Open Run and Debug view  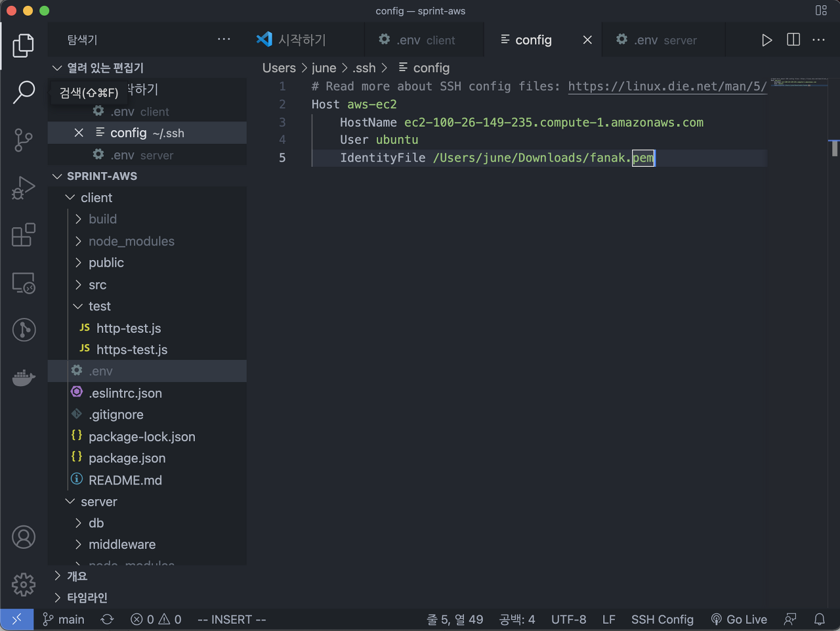pyautogui.click(x=24, y=188)
